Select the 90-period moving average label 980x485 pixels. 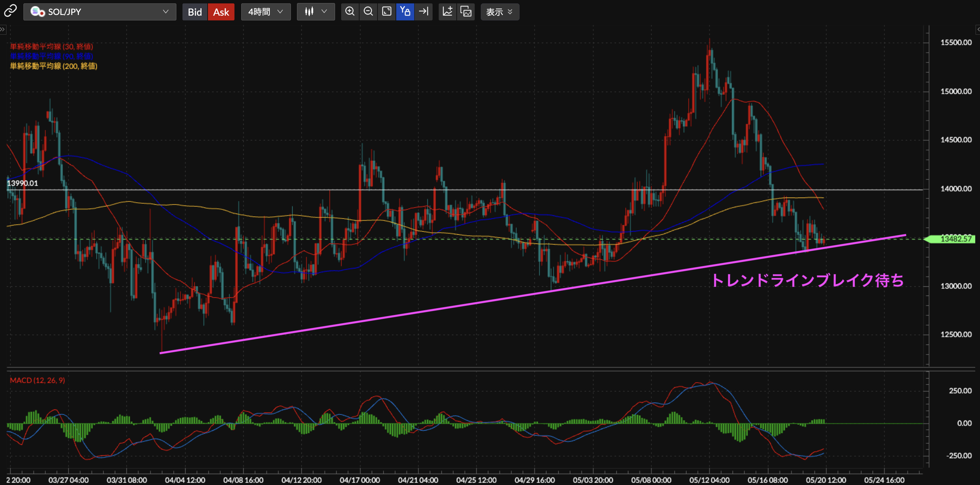[x=51, y=56]
